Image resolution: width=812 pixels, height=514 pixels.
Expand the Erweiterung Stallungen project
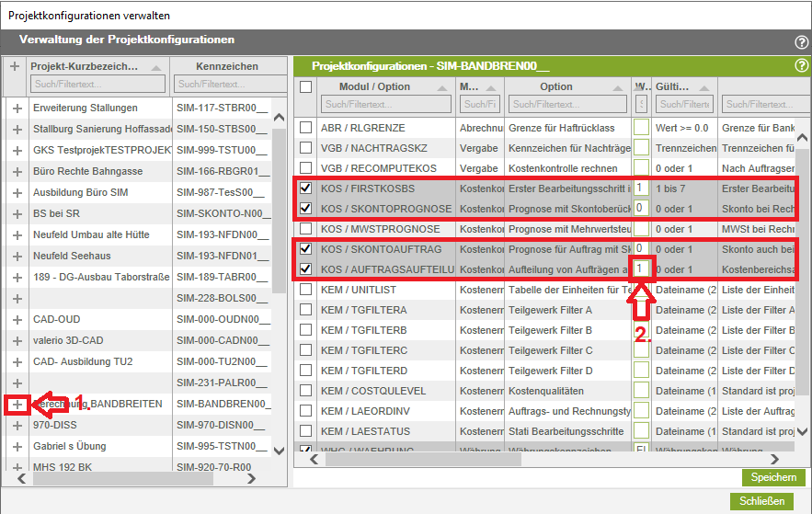(x=17, y=108)
